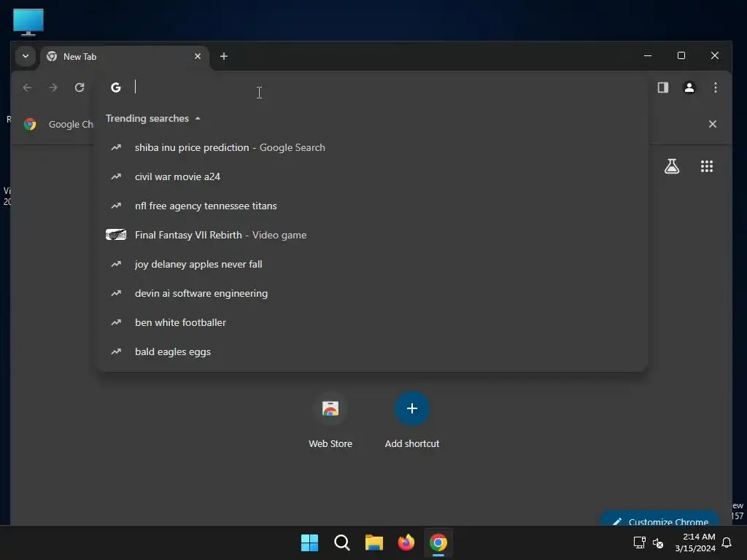Viewport: 747px width, 560px height.
Task: Dismiss the Google Chrome info bar
Action: point(712,124)
